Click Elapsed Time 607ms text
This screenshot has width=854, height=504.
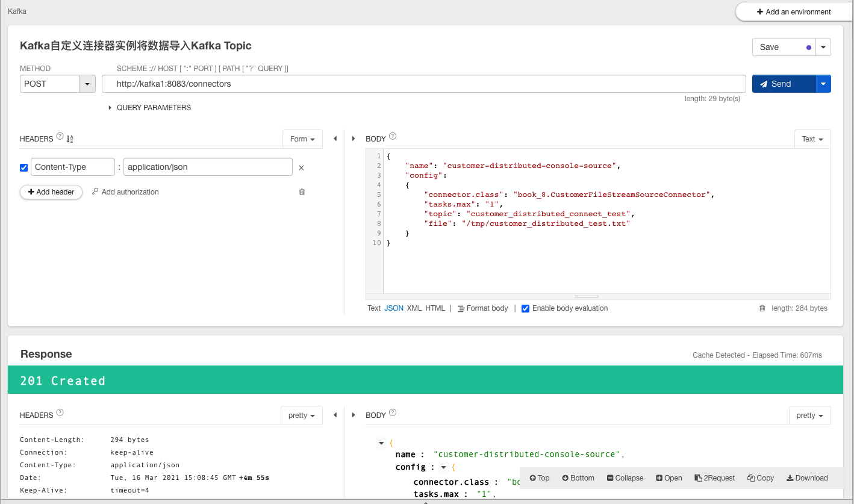(787, 355)
